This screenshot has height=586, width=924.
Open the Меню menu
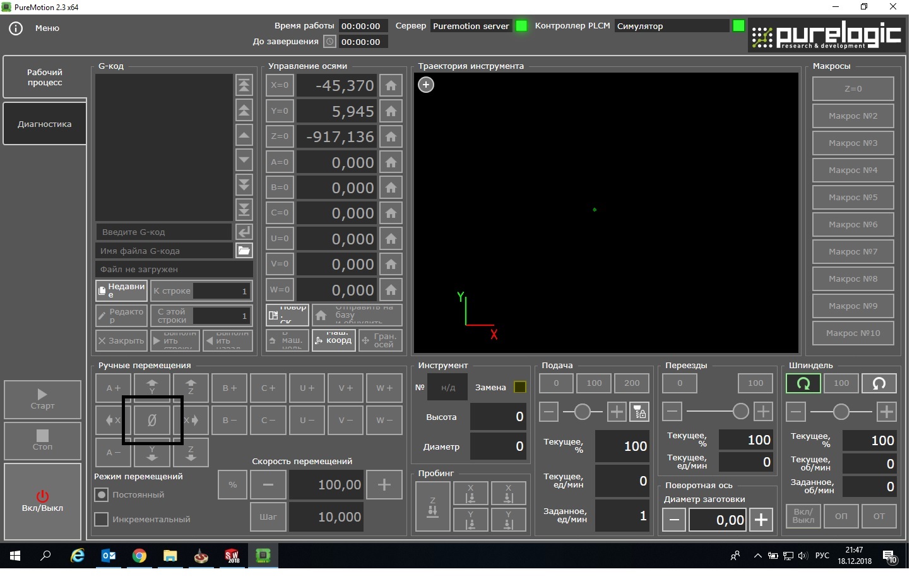point(47,28)
